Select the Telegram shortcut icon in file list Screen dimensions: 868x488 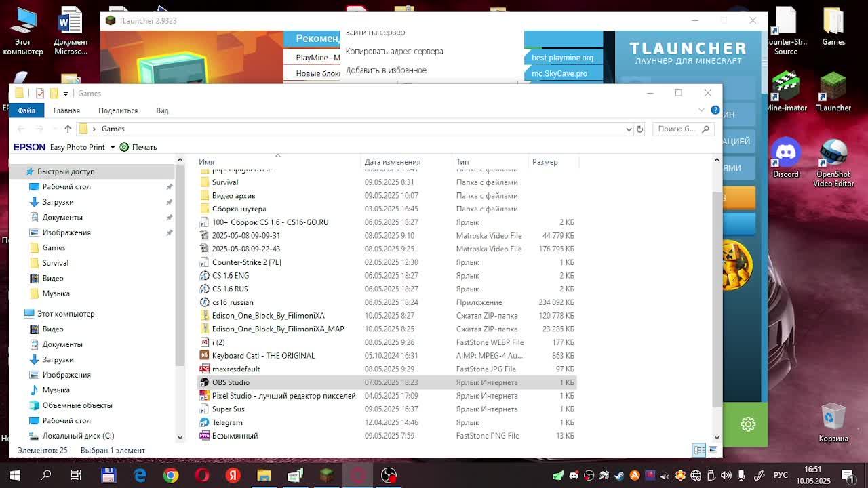pos(204,422)
